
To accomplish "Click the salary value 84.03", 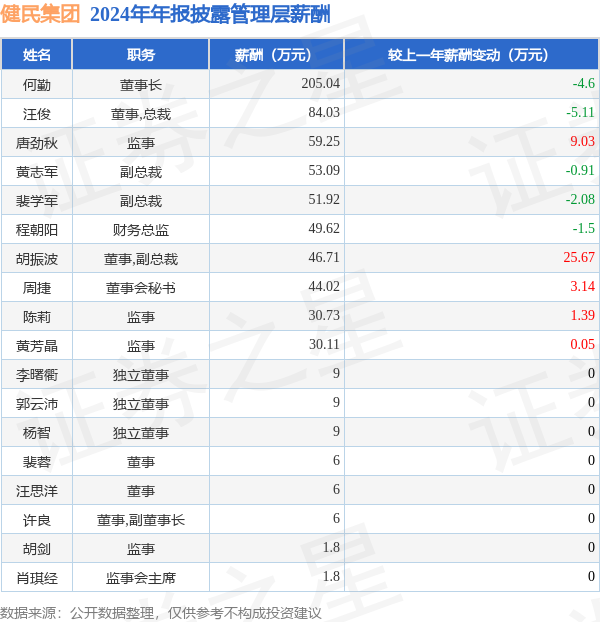I will [324, 112].
